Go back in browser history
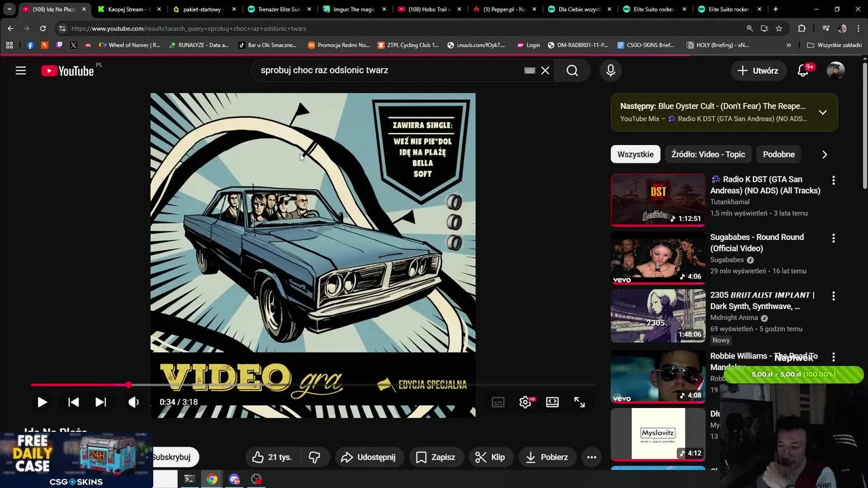 [x=10, y=28]
